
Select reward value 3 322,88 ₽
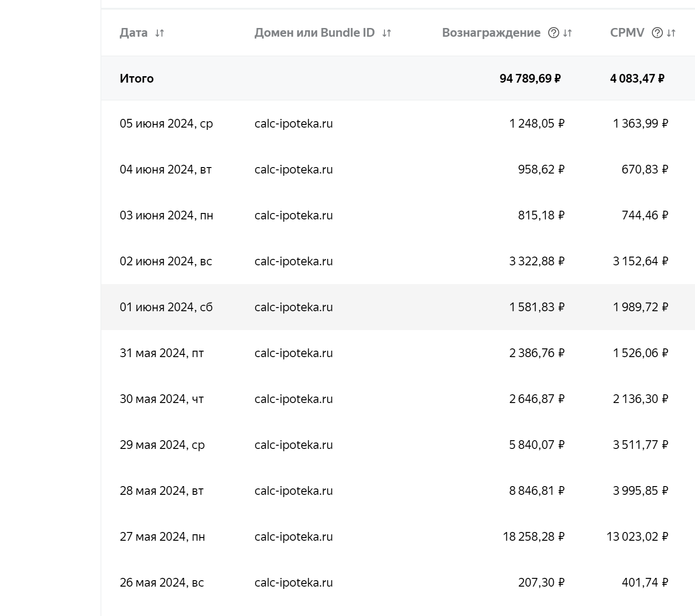coord(537,261)
